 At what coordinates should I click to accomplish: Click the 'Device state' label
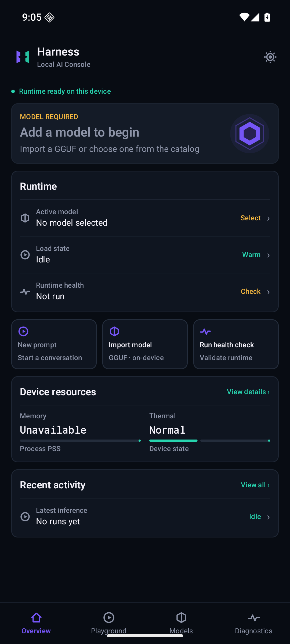169,449
